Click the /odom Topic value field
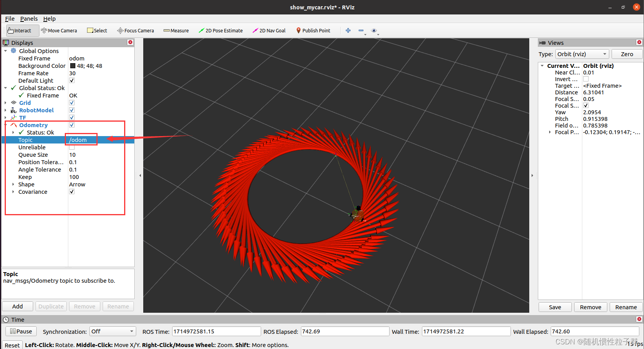This screenshot has height=349, width=644. click(101, 140)
